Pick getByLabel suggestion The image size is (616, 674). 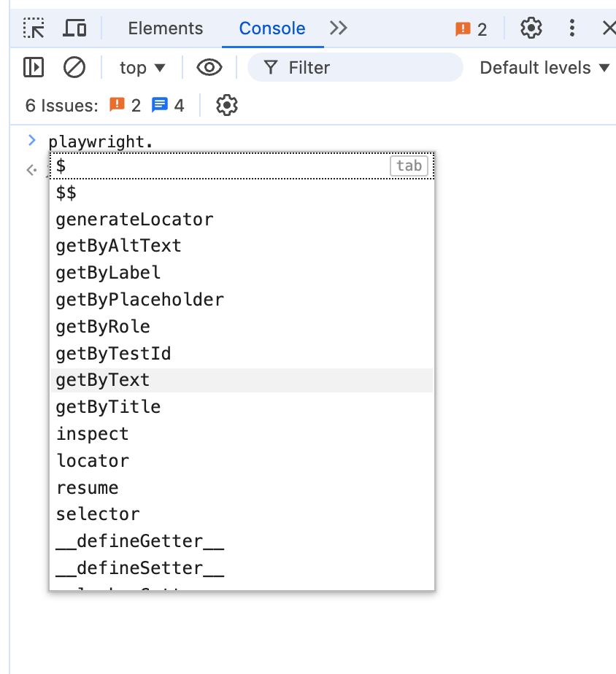[x=242, y=273]
